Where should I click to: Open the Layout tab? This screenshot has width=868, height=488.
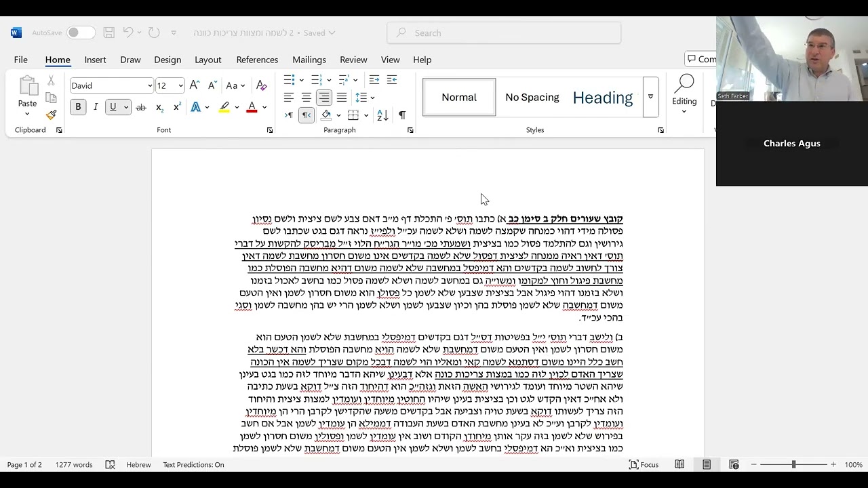point(208,60)
